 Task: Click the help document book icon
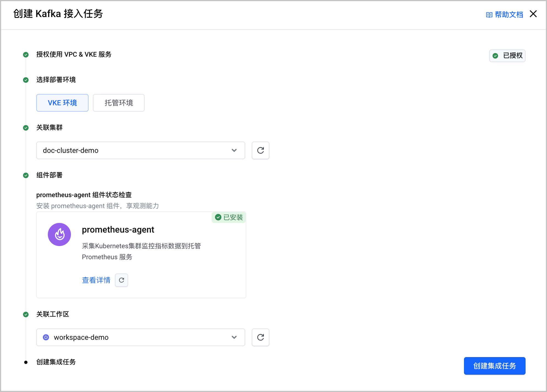pyautogui.click(x=489, y=15)
